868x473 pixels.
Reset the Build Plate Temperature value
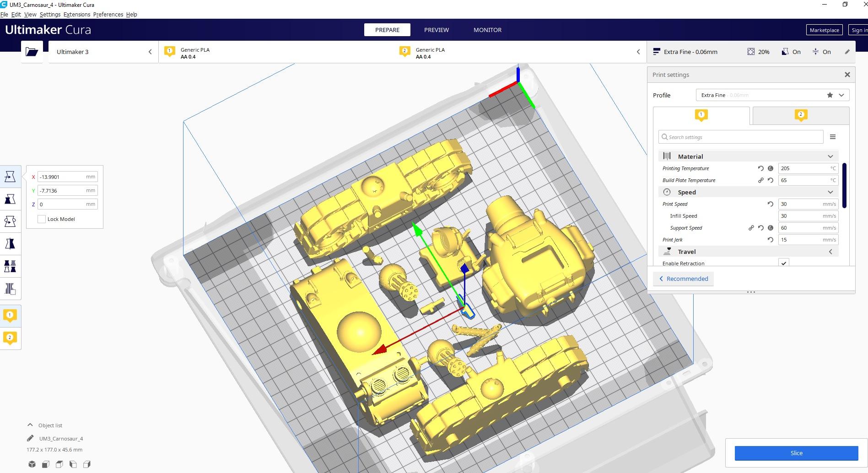click(771, 180)
